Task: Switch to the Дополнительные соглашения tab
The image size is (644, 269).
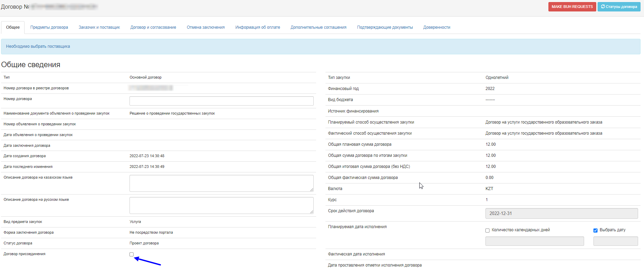Action: pos(318,27)
